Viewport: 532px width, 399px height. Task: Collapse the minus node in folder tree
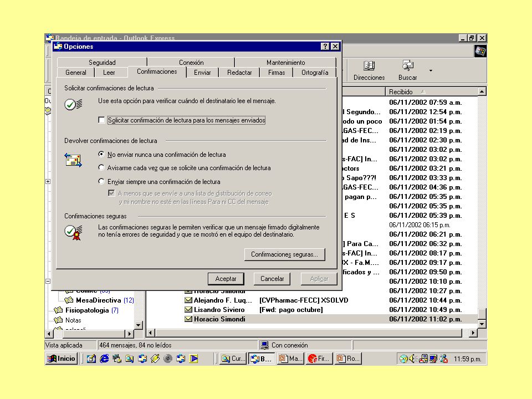pos(48,281)
